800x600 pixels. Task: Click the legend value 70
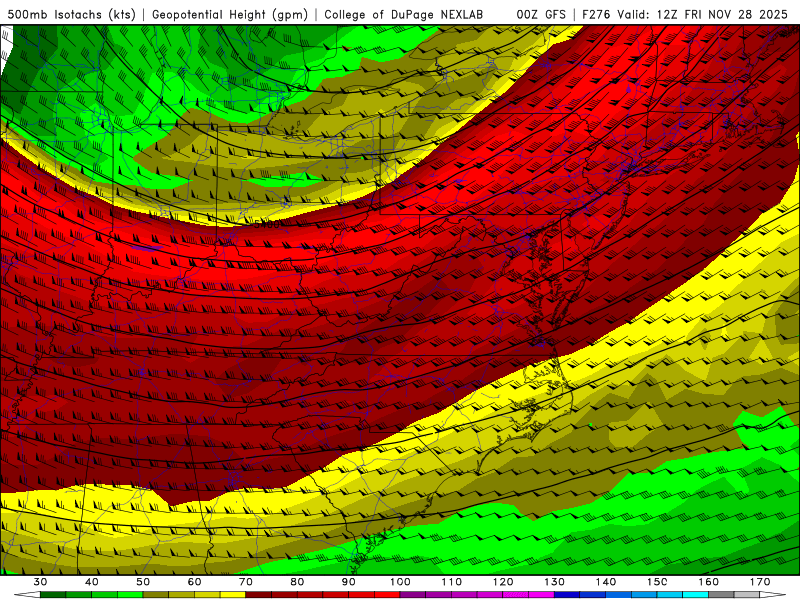[246, 582]
